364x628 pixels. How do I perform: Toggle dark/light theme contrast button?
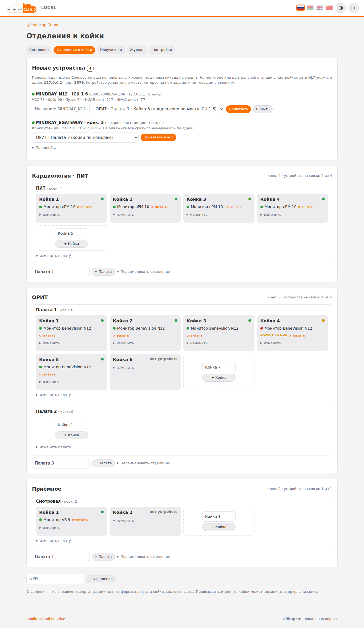click(x=341, y=8)
